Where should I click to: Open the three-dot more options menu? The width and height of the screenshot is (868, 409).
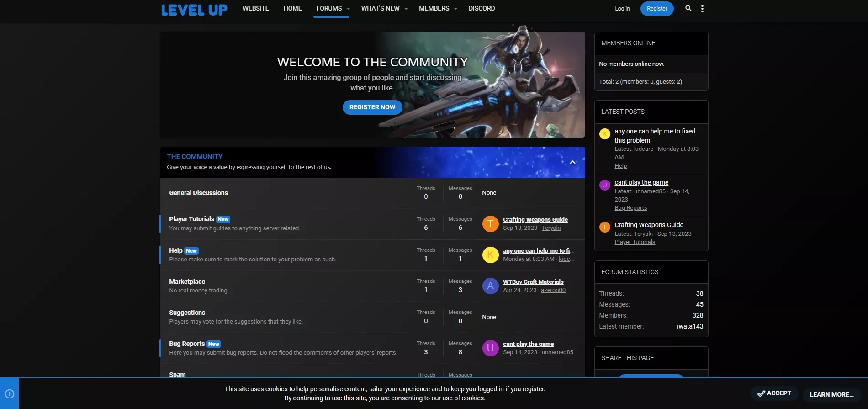[x=702, y=8]
